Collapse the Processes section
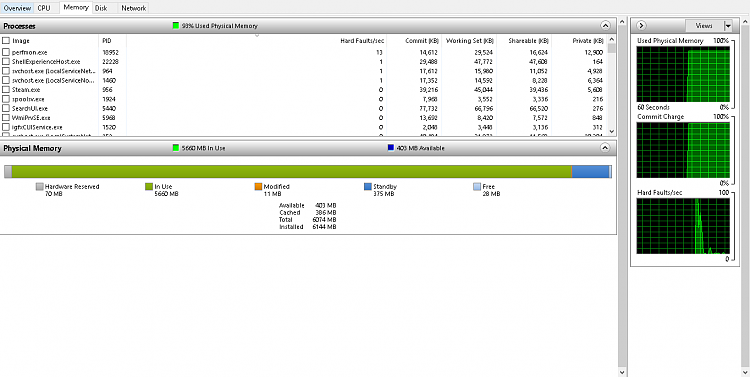Viewport: 750px width, 377px height. pos(605,26)
